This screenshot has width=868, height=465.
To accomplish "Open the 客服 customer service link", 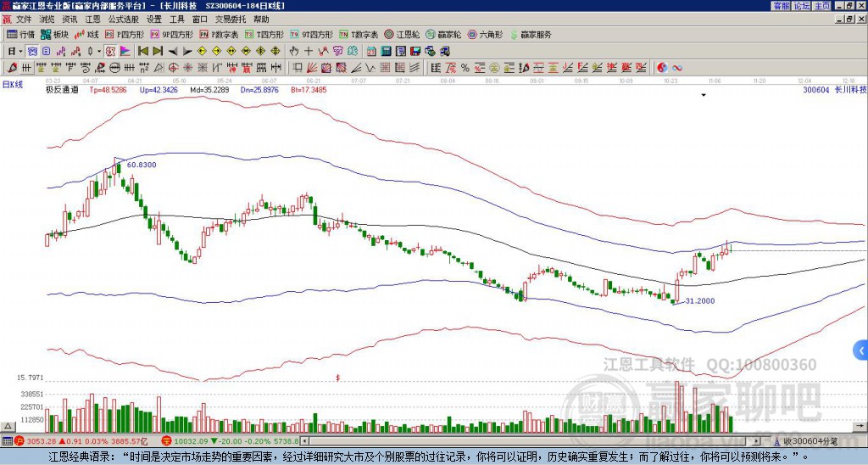I will coord(781,6).
